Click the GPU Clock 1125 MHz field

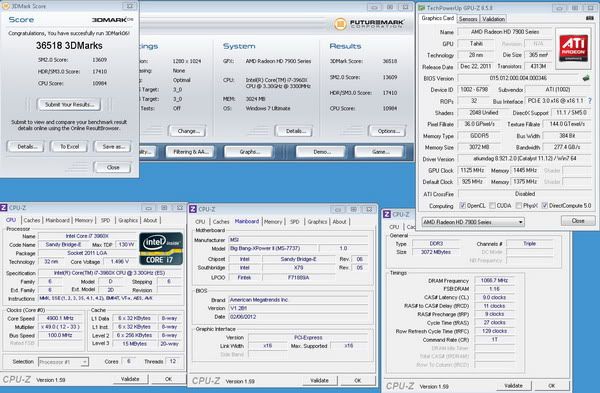[x=472, y=170]
